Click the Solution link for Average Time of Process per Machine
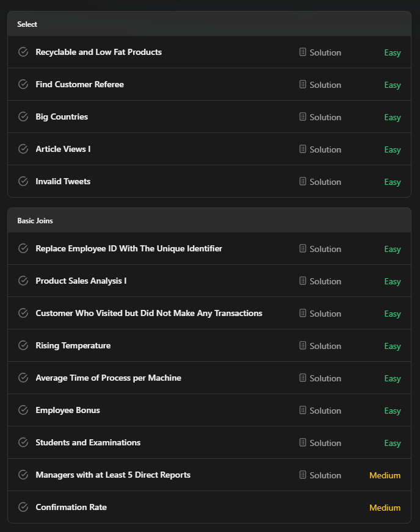The height and width of the screenshot is (532, 420). 320,378
